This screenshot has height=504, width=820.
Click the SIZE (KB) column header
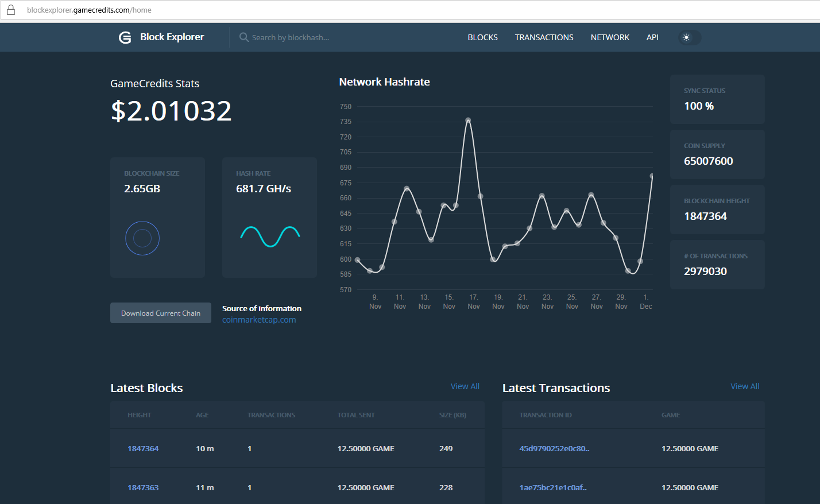pyautogui.click(x=452, y=415)
